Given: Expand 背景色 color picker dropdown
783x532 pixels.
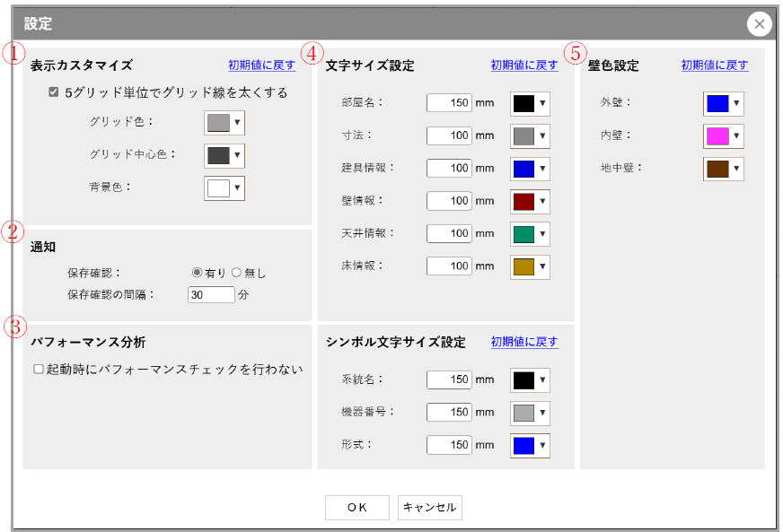Looking at the screenshot, I should [224, 188].
